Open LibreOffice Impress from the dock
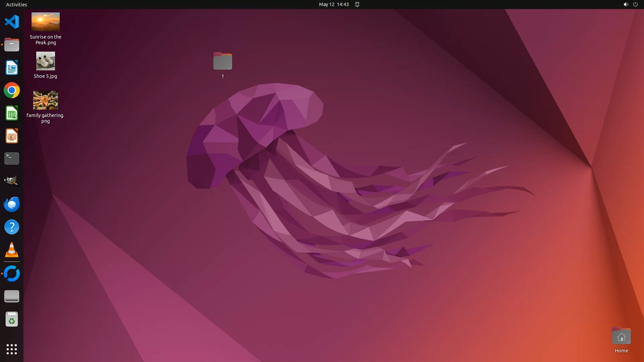The image size is (644, 362). click(12, 136)
